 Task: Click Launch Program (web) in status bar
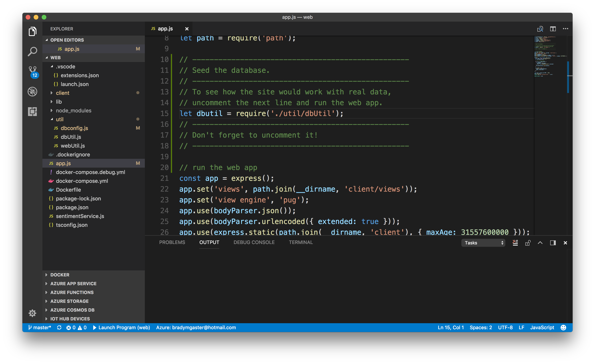click(121, 328)
